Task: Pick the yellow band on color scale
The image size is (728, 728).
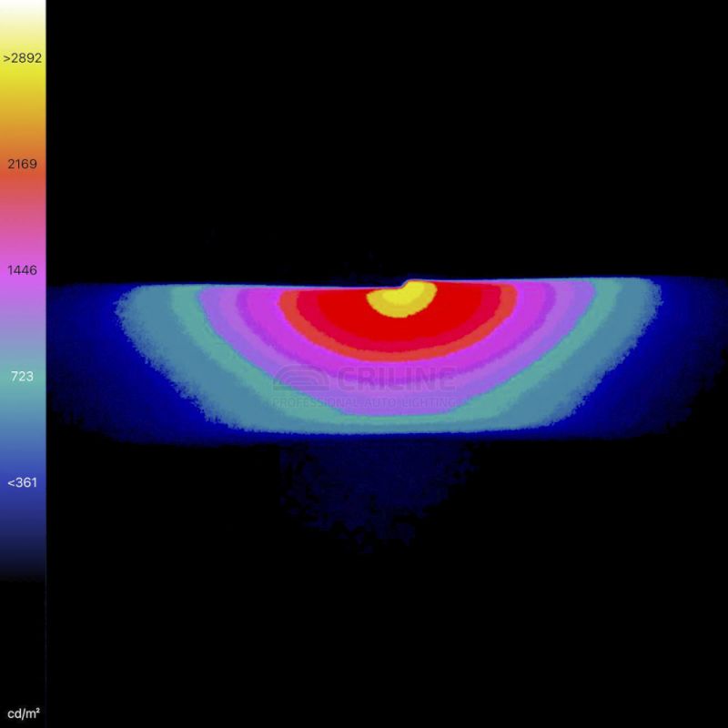Action: (23, 86)
